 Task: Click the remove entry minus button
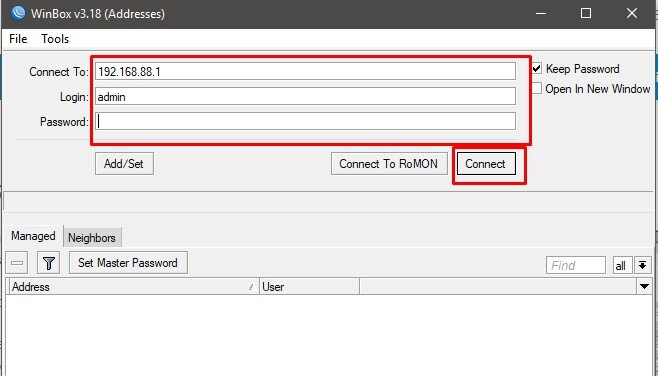point(17,263)
